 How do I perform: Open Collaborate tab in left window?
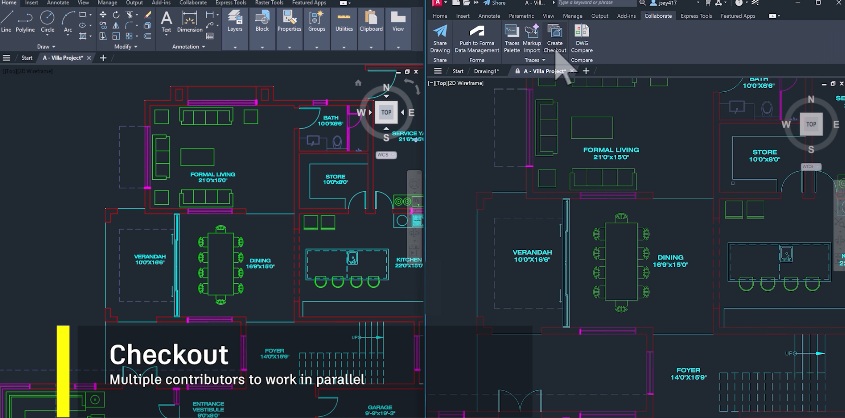[x=193, y=3]
